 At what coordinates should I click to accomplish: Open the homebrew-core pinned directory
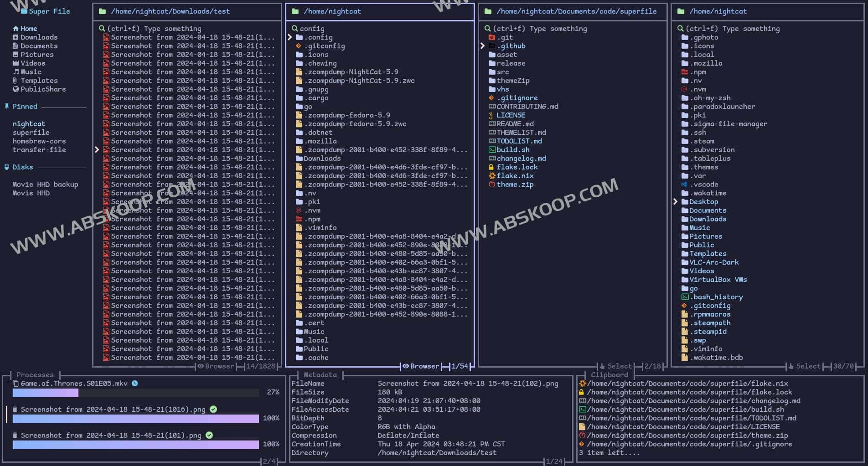tap(39, 141)
